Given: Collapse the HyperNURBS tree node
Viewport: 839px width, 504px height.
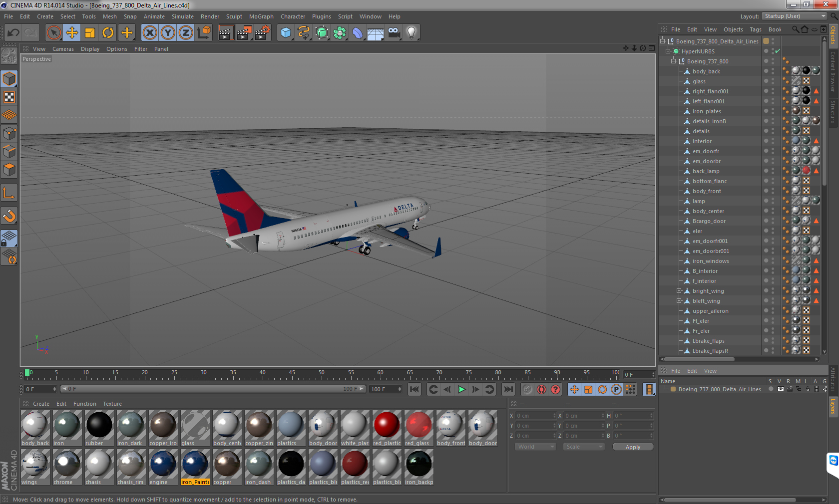Looking at the screenshot, I should coord(668,51).
